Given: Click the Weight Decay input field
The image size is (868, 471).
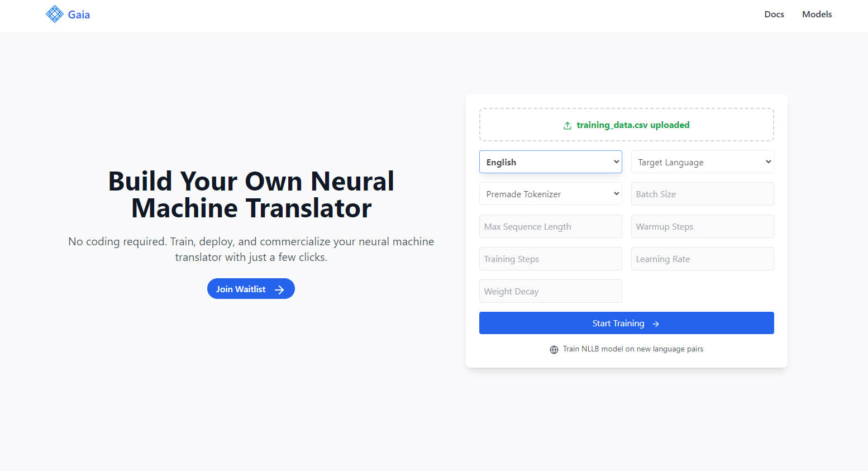Looking at the screenshot, I should click(x=550, y=291).
